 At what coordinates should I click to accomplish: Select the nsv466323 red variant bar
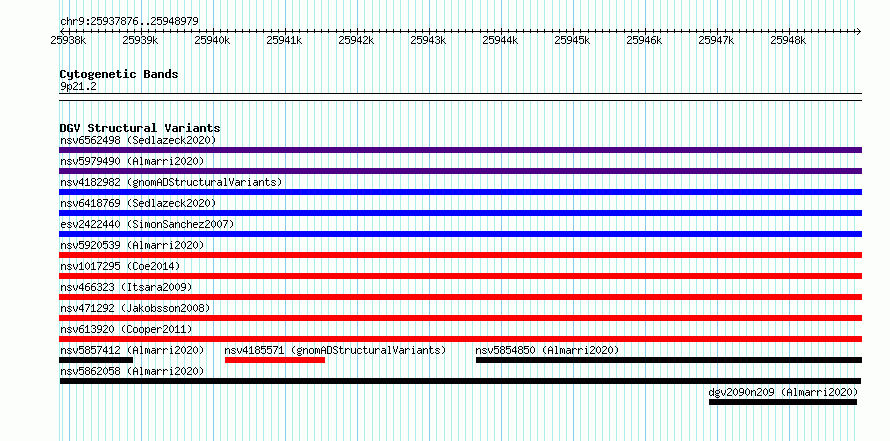(x=460, y=297)
